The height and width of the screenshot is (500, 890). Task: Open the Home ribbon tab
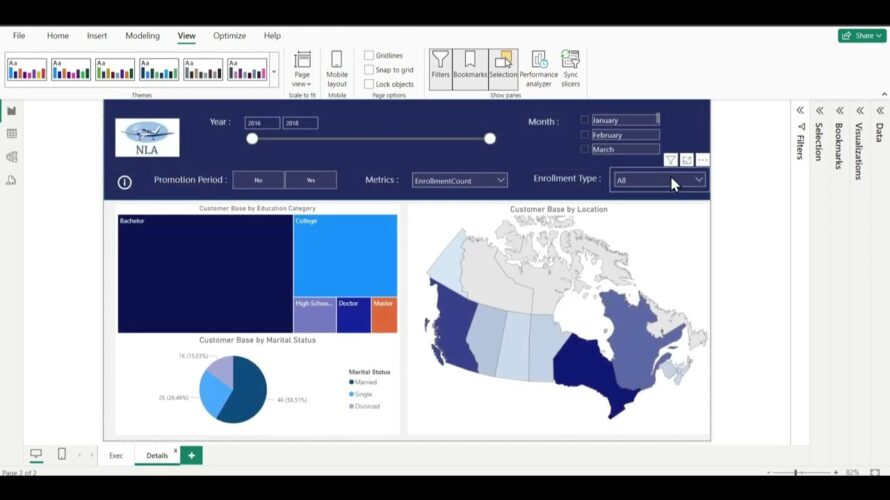click(57, 35)
